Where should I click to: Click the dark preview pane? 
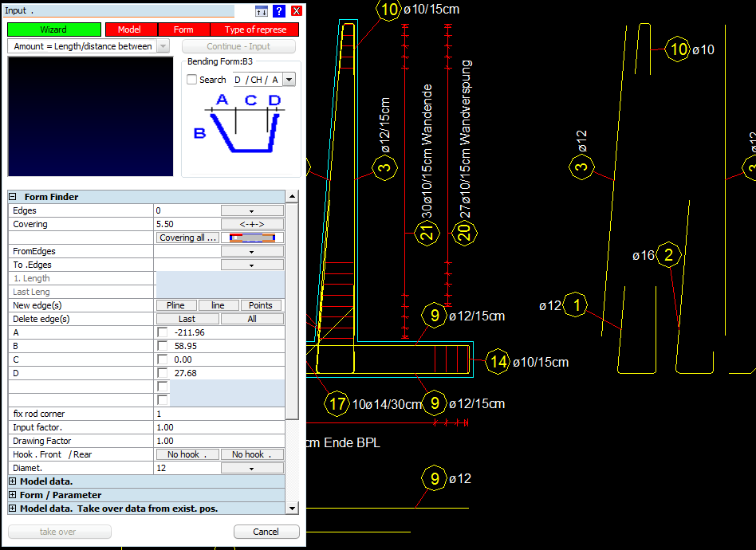[90, 116]
